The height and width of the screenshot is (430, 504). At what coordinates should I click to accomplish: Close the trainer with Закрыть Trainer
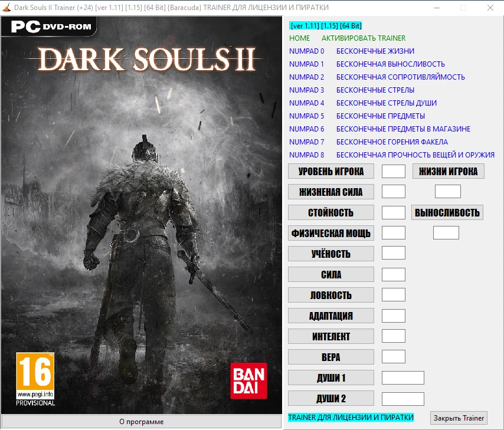tap(459, 418)
